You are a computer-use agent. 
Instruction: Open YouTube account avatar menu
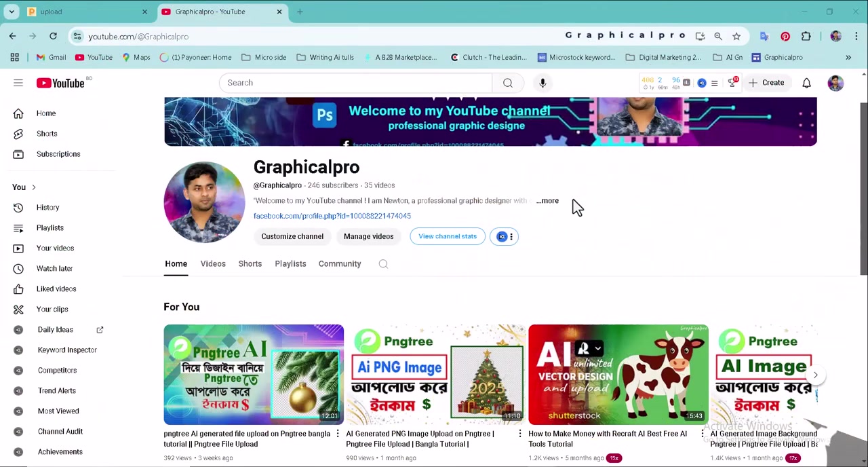(835, 83)
